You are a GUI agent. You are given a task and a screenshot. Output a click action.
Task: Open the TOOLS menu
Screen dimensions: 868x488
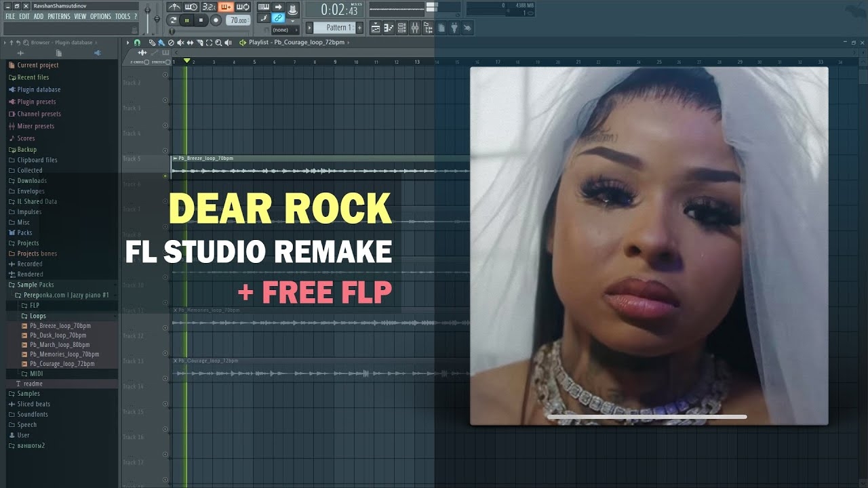pos(123,16)
